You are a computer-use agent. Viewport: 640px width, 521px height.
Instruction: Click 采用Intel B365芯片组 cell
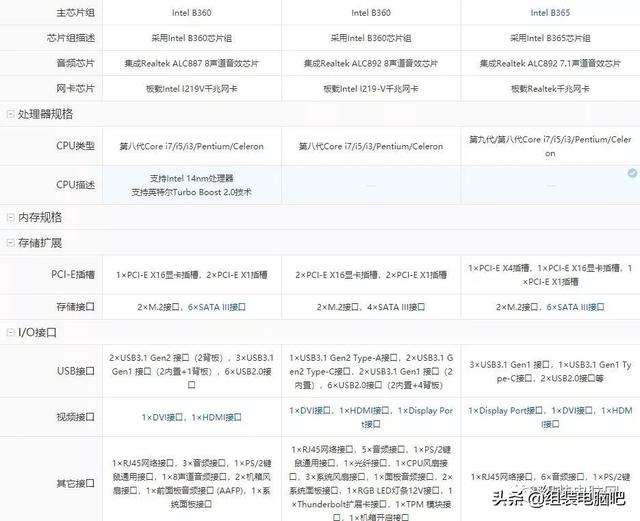[x=550, y=38]
